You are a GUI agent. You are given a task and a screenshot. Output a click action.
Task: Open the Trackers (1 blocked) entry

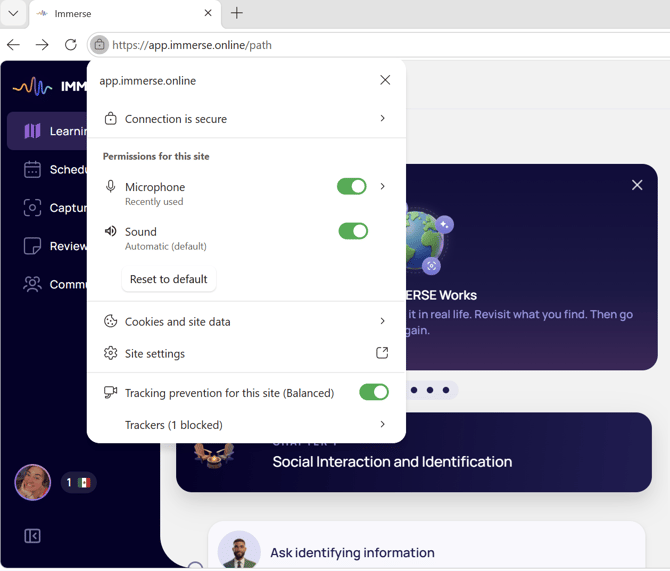click(246, 425)
